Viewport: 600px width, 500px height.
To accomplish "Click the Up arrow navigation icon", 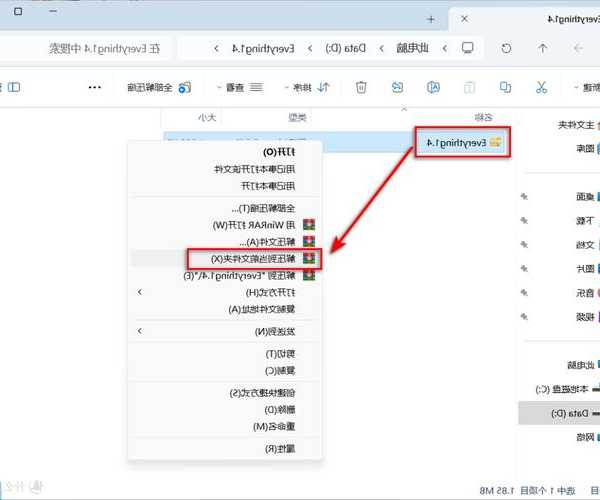I will click(541, 47).
